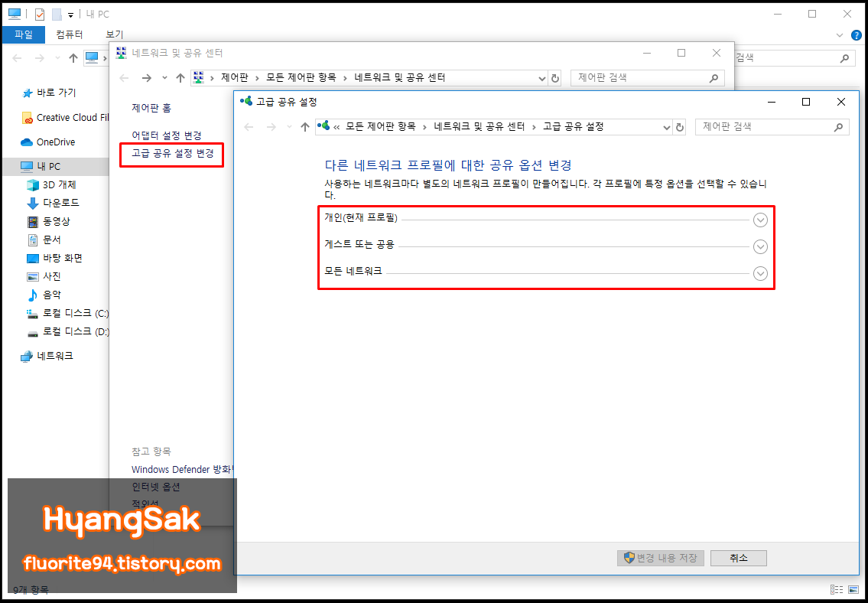Open the 파일 tab in explorer

pos(23,34)
